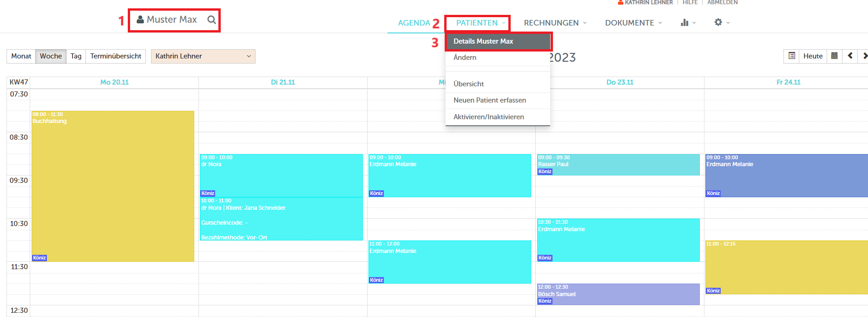Click the Kathrin Lehner user icon at top
This screenshot has height=317, width=868.
click(x=620, y=2)
